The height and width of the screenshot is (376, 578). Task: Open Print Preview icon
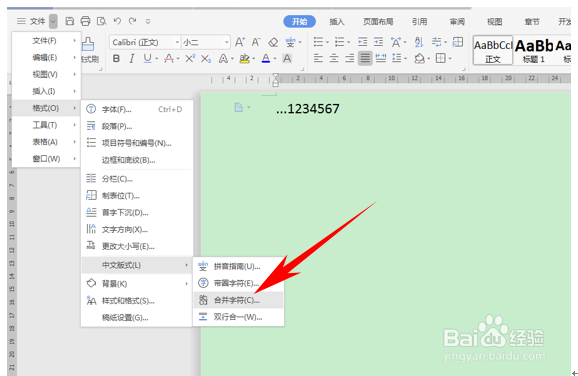[101, 21]
